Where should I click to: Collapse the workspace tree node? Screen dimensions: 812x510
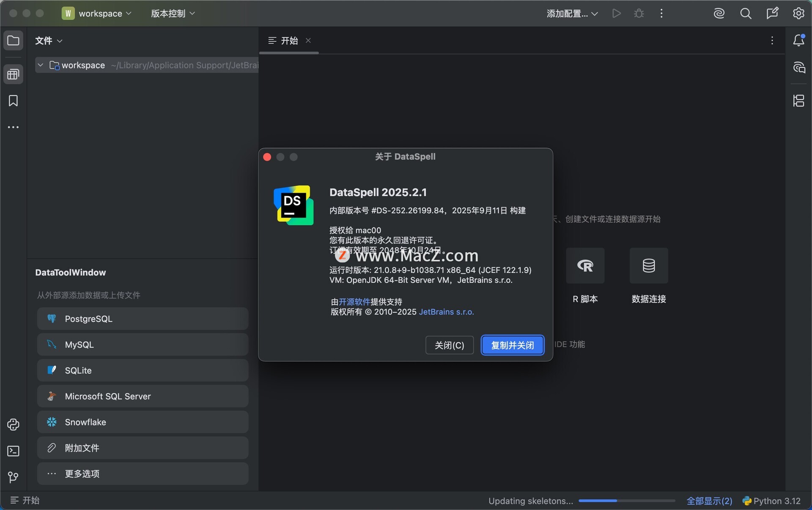(41, 65)
